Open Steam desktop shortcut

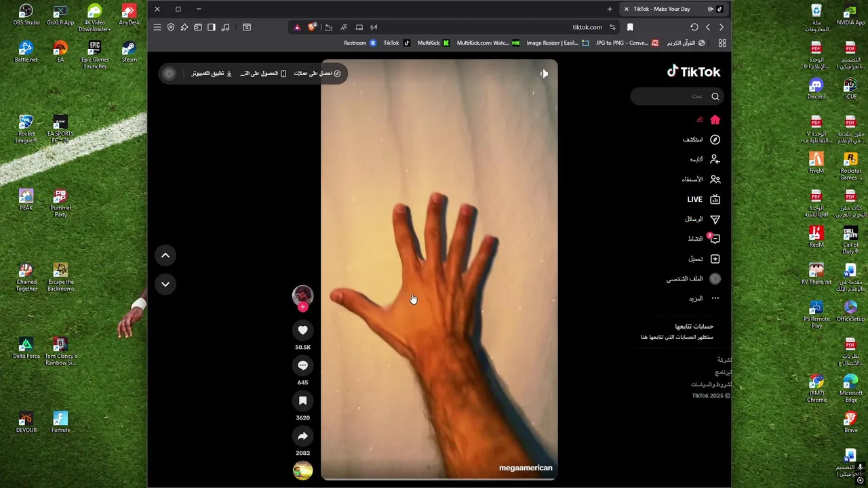coord(129,52)
